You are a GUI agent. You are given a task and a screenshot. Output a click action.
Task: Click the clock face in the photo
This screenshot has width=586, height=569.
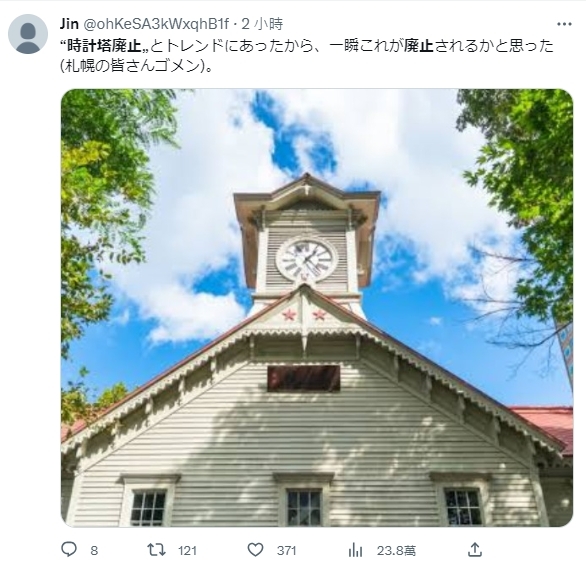[306, 259]
